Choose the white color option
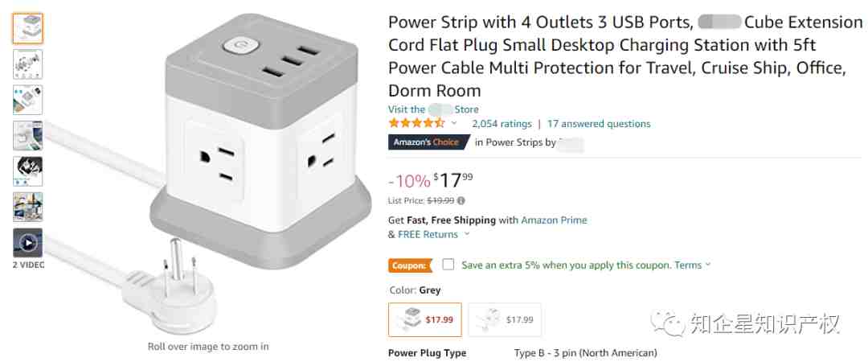Screen dimensions: 868x362 [505, 319]
